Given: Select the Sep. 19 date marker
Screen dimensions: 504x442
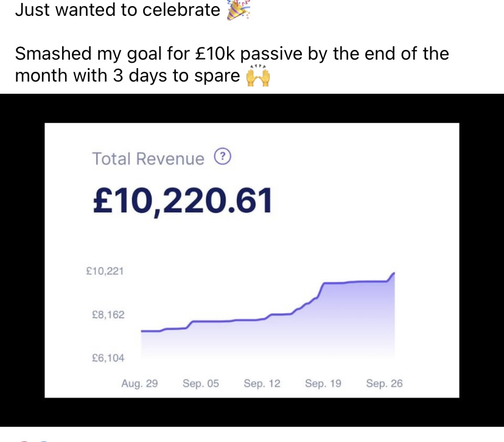Looking at the screenshot, I should [323, 384].
